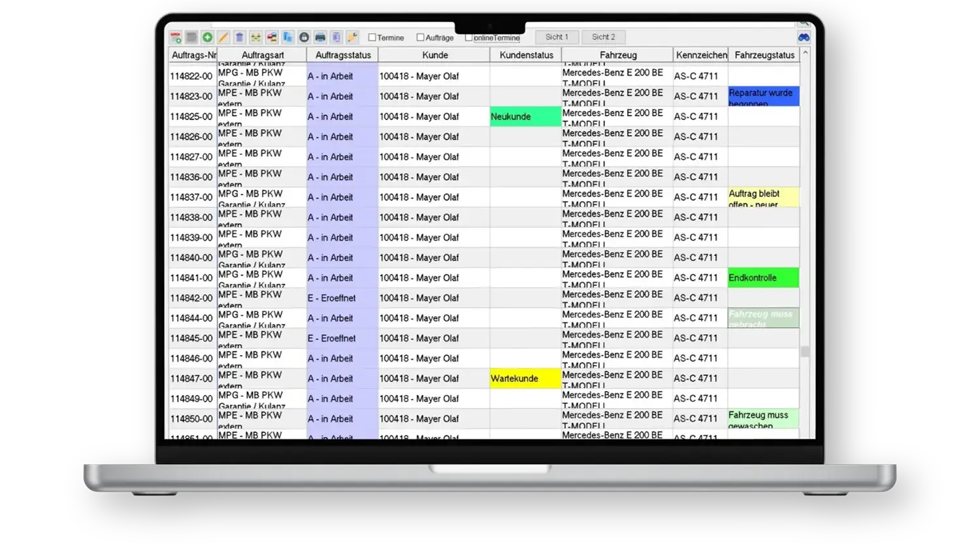This screenshot has height=551, width=980.
Task: Sort by Kennzeichen column header
Action: pyautogui.click(x=701, y=55)
